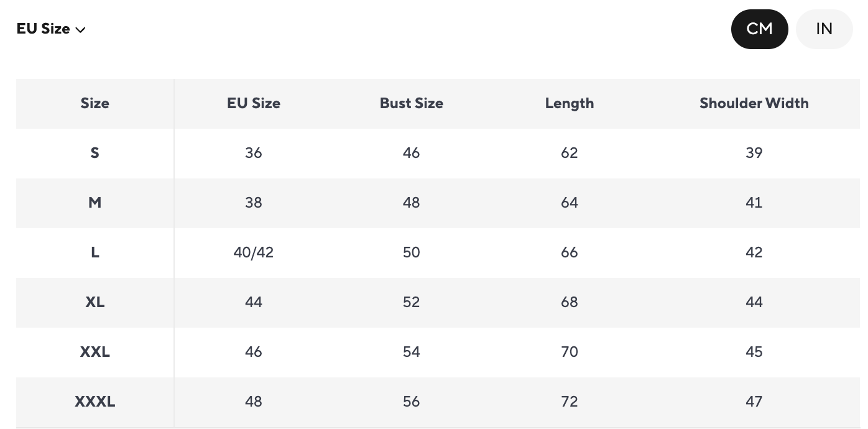
Task: Open the EU Size dropdown
Action: click(51, 29)
